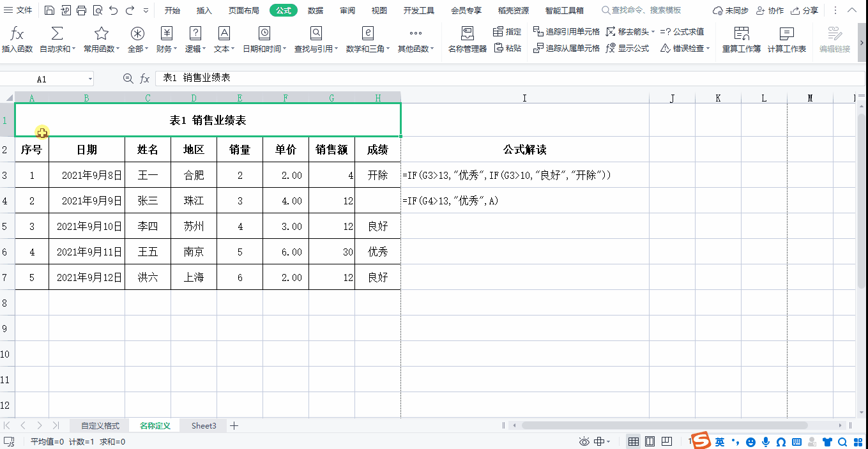The height and width of the screenshot is (449, 868).
Task: Switch to the 插入 ribbon tab
Action: [204, 10]
